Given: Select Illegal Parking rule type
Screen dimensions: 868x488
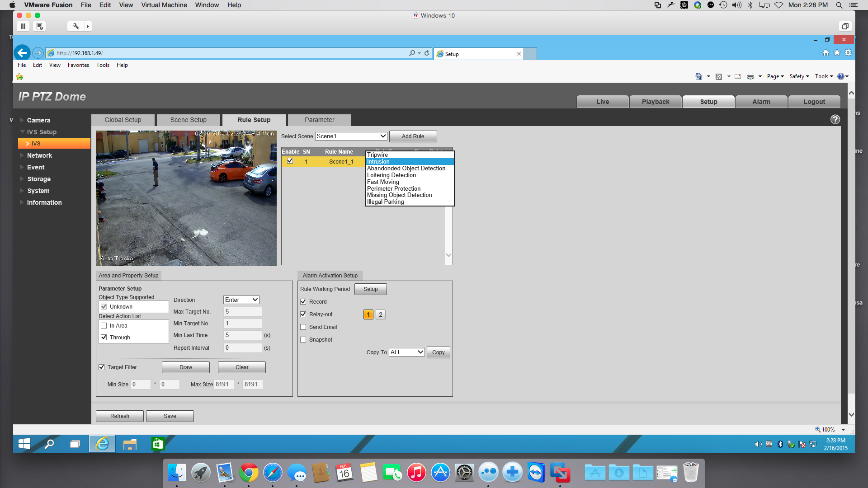Looking at the screenshot, I should [410, 202].
